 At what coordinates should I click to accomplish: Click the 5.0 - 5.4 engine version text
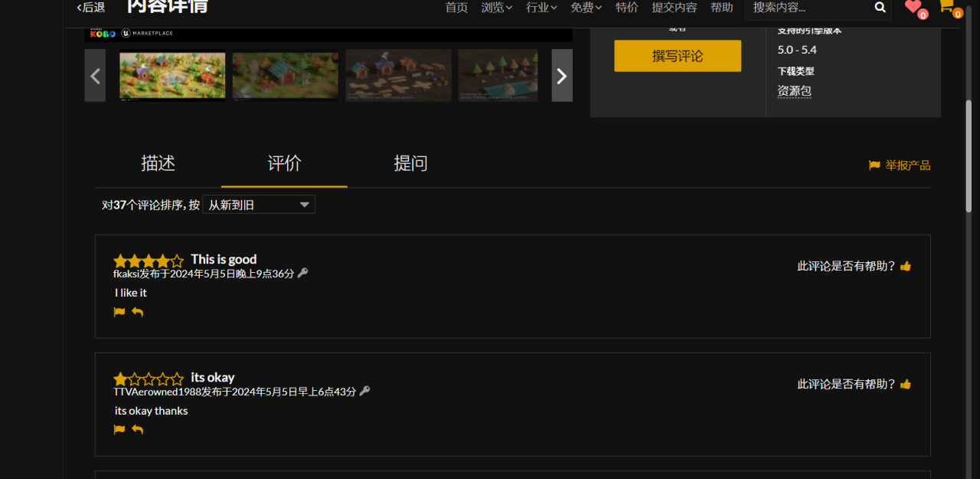click(797, 50)
